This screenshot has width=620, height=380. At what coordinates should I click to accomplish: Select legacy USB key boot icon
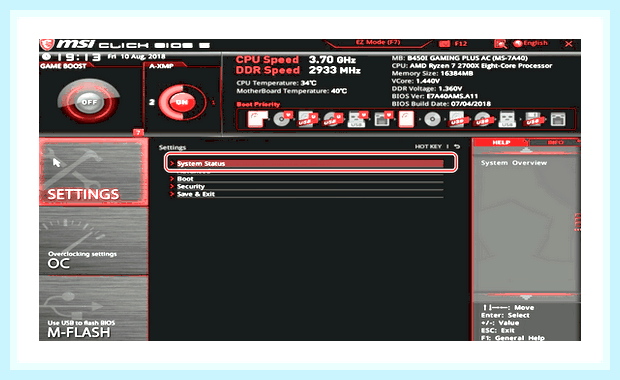point(507,119)
